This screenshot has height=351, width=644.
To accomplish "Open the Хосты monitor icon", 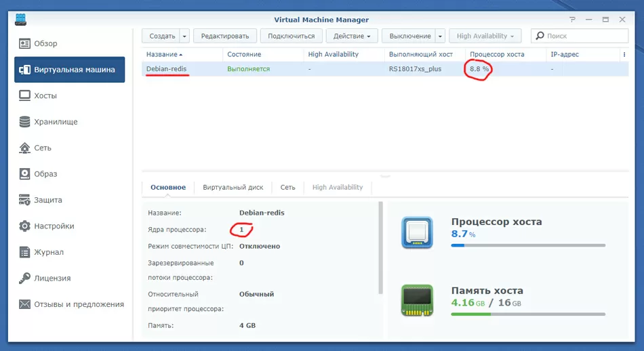I will pos(24,96).
